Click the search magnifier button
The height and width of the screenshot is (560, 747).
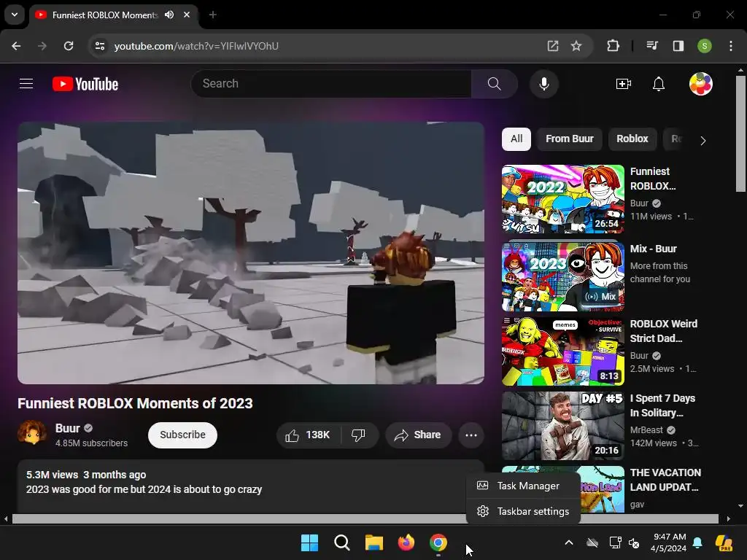coord(494,84)
